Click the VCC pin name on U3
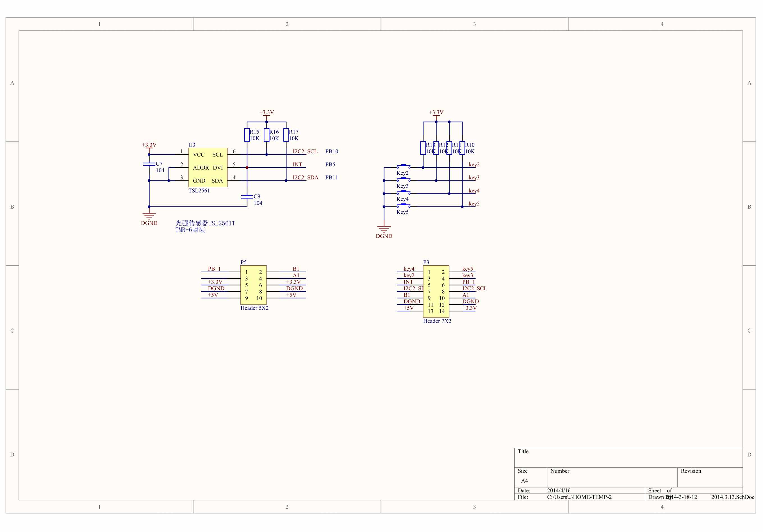The image size is (763, 532). [x=199, y=155]
